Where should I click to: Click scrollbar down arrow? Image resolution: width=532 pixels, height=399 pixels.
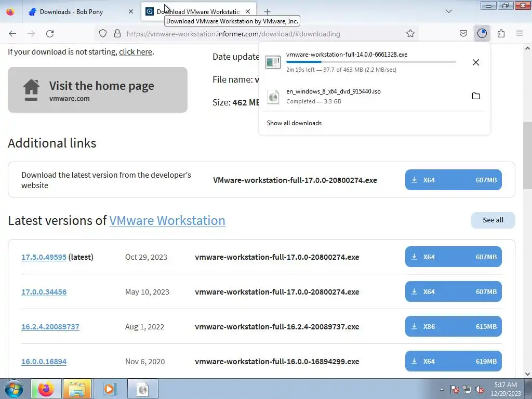527,374
